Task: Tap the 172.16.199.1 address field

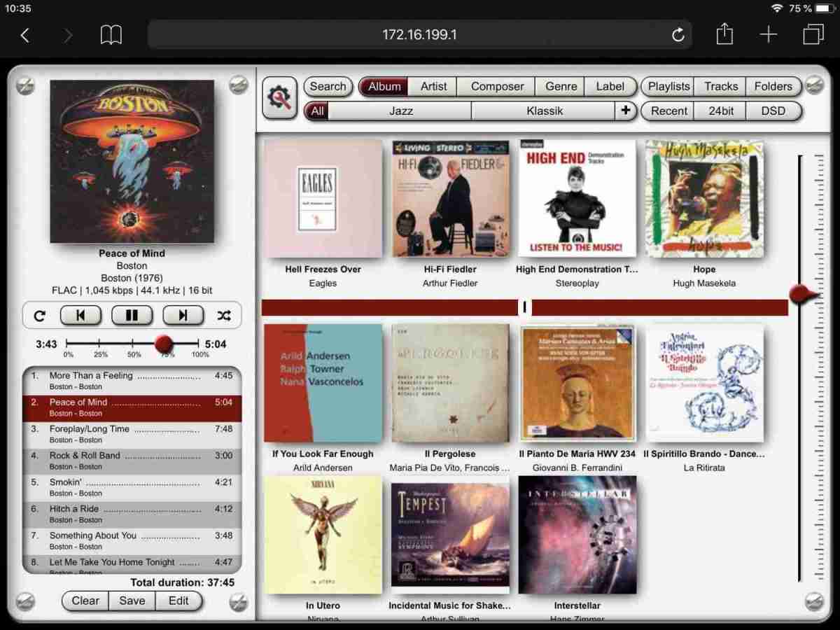Action: click(419, 34)
